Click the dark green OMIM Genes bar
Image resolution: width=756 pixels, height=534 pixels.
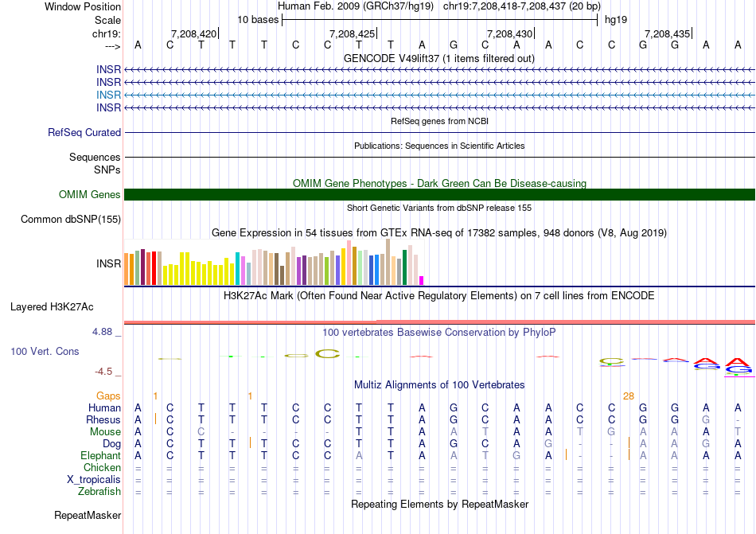pyautogui.click(x=439, y=195)
